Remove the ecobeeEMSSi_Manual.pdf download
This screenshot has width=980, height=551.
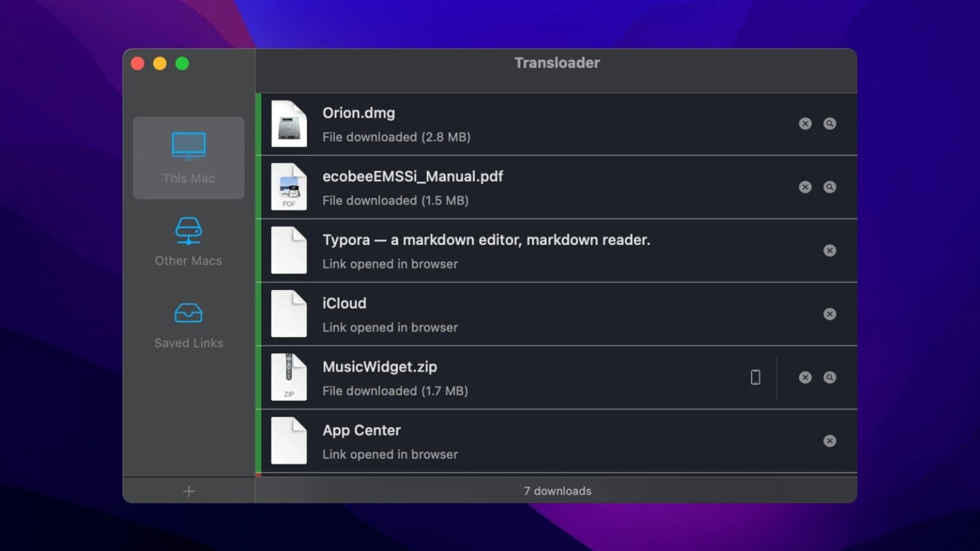805,187
